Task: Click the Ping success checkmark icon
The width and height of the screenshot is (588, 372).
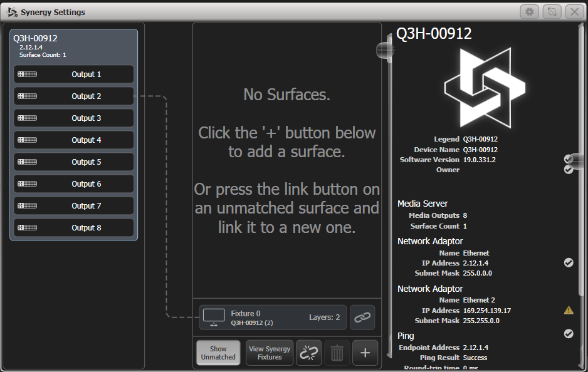Action: point(569,335)
